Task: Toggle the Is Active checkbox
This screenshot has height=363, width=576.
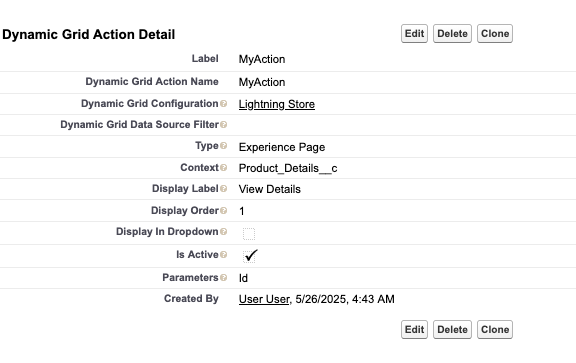Action: [x=249, y=256]
